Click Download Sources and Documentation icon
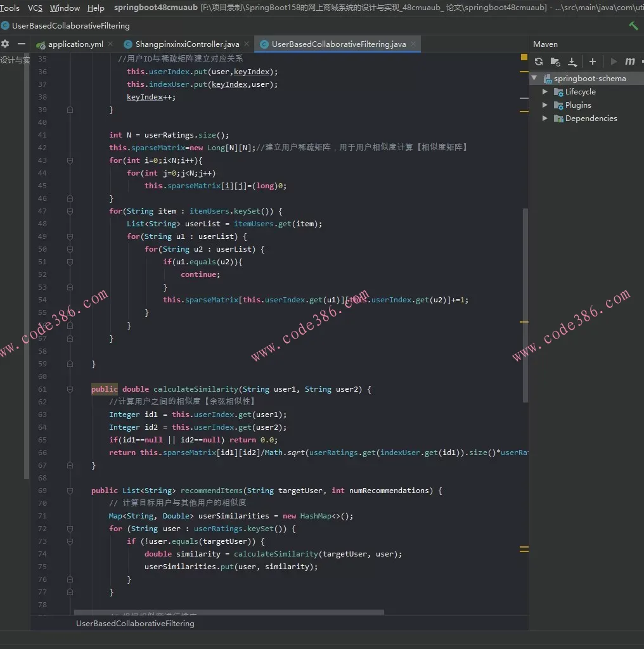644x649 pixels. click(x=572, y=61)
